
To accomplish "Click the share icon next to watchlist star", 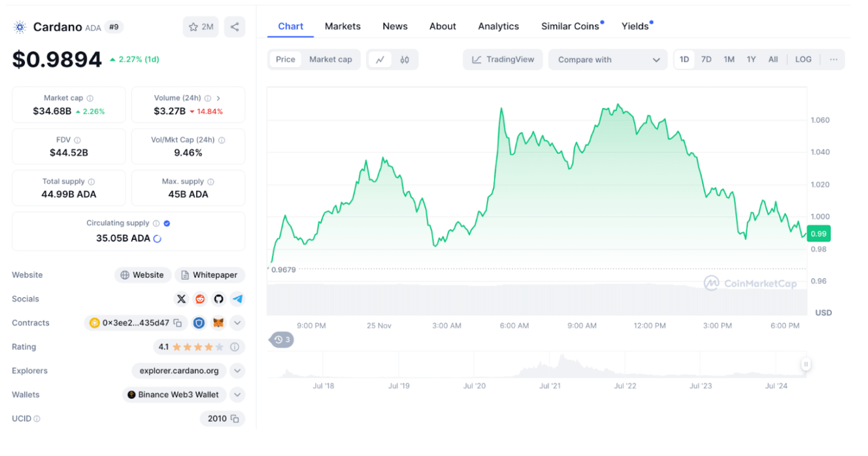I will click(x=234, y=27).
